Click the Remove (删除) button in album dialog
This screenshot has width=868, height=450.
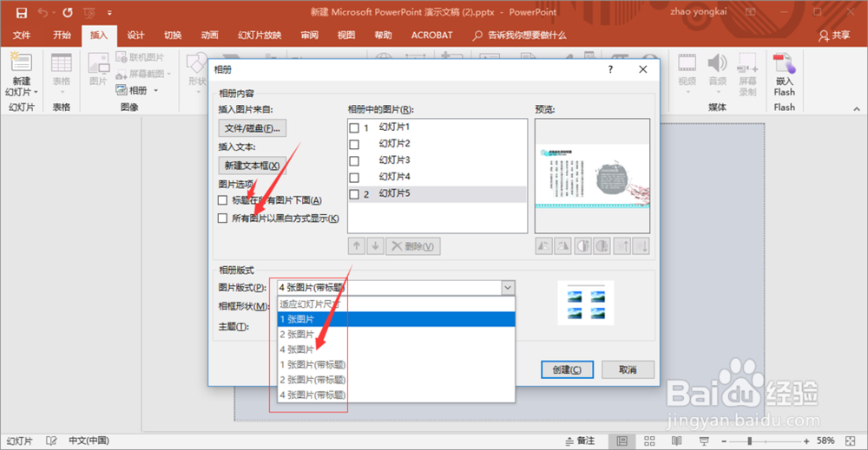413,246
